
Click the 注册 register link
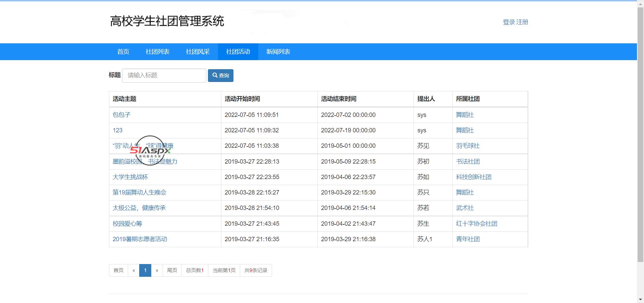pos(522,22)
